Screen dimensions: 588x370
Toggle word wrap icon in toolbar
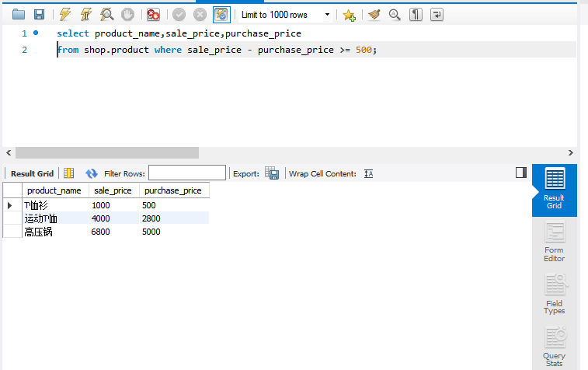437,15
